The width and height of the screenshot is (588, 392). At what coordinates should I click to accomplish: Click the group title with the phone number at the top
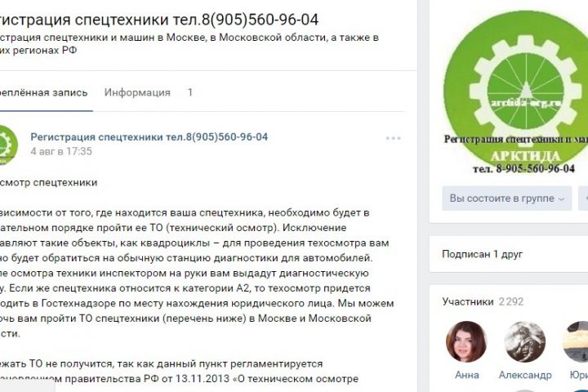[159, 20]
